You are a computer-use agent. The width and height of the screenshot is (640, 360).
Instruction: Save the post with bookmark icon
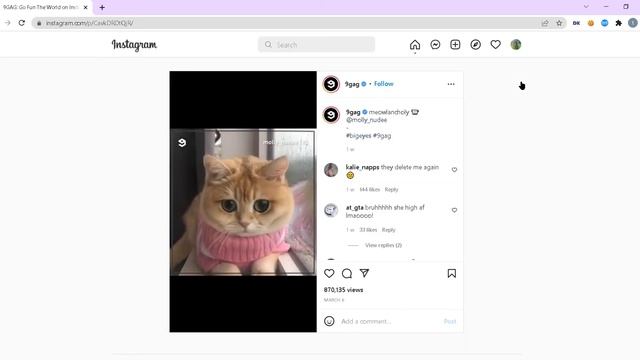[x=451, y=273]
